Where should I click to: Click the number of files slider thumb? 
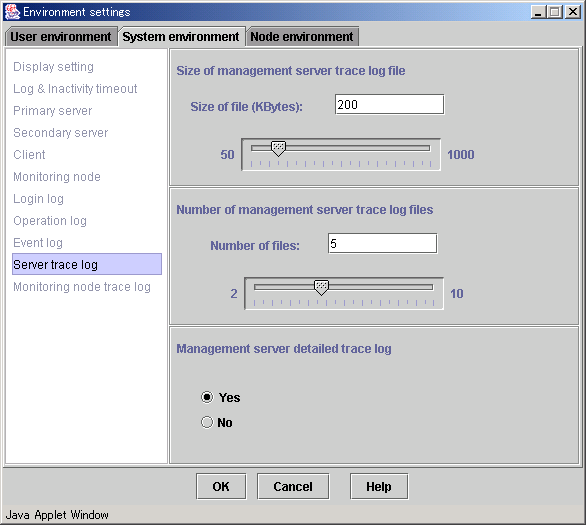coord(321,288)
